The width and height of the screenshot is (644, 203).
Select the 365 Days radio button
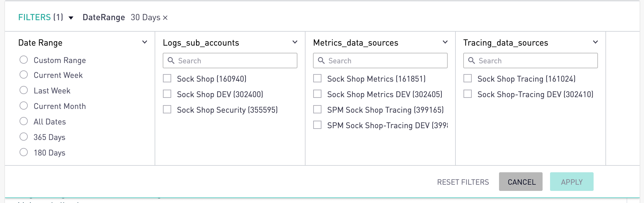coord(24,137)
